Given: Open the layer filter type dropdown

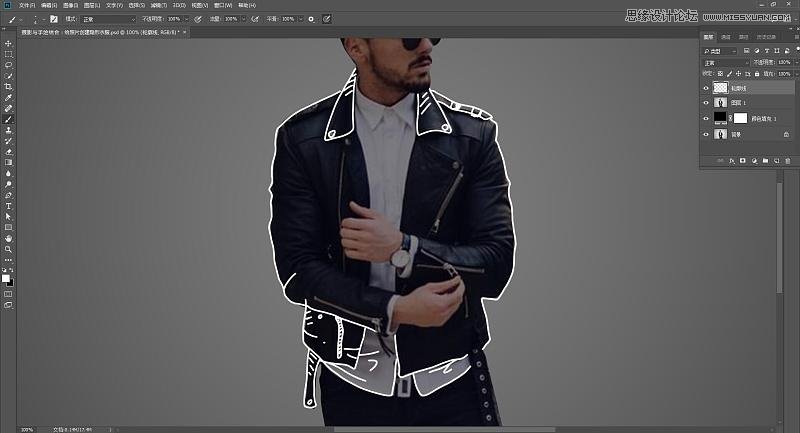Looking at the screenshot, I should pos(720,51).
